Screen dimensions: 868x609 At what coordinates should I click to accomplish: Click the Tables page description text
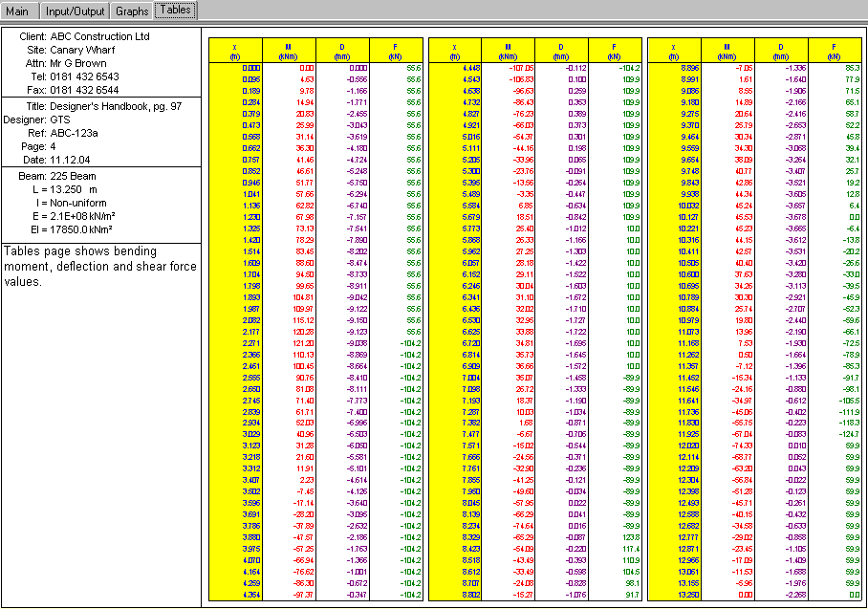pyautogui.click(x=99, y=266)
